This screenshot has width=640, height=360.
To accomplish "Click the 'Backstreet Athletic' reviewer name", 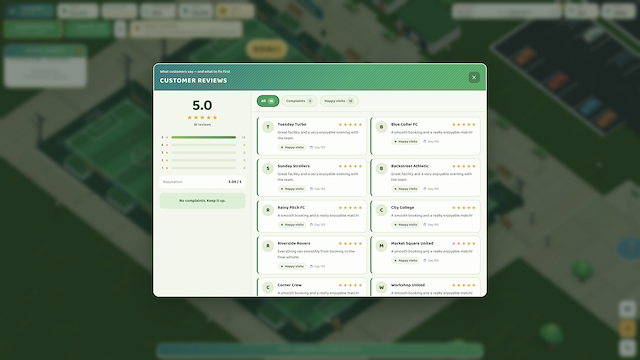I will [x=410, y=166].
